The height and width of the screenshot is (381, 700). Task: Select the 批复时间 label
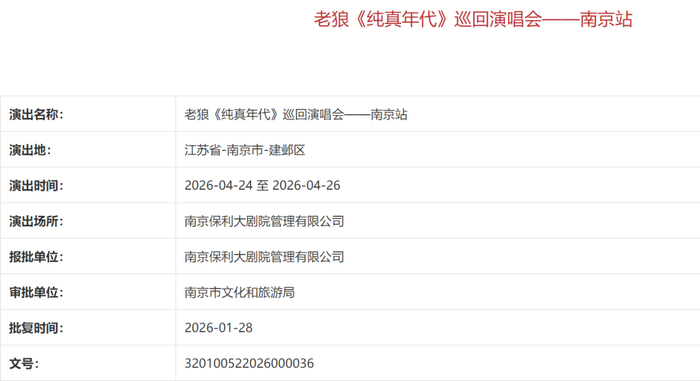pos(36,328)
